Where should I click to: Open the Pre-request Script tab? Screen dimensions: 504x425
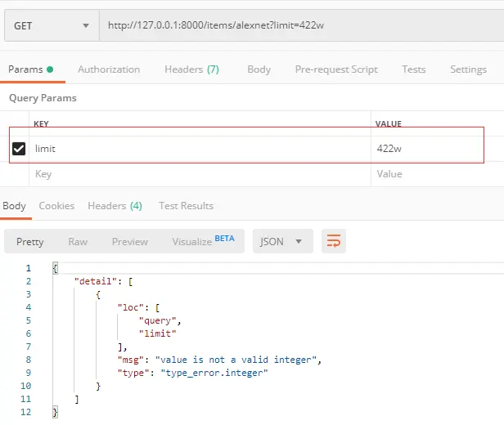[x=336, y=69]
